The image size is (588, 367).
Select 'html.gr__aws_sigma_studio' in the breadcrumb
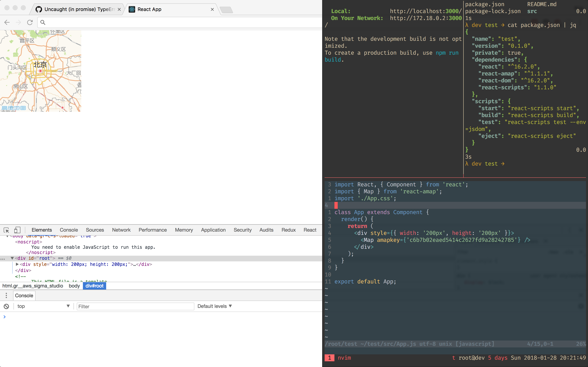33,286
